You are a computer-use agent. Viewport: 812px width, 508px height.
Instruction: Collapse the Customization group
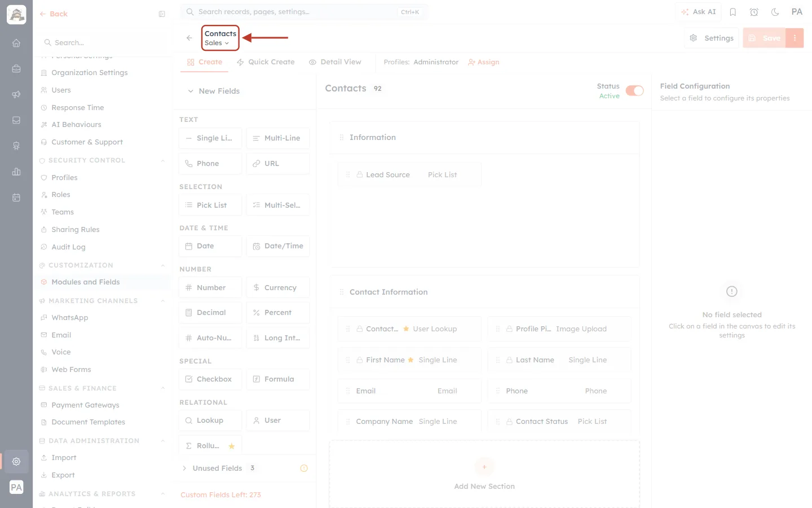[162, 265]
